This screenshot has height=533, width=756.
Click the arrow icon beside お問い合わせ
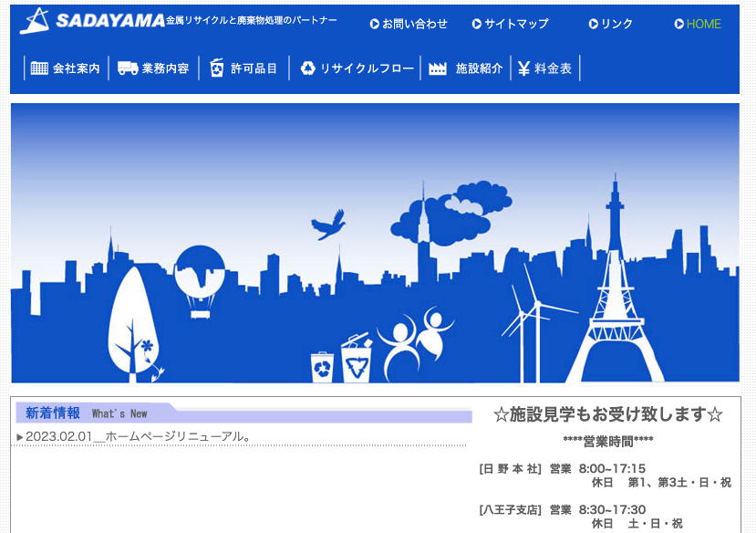374,25
